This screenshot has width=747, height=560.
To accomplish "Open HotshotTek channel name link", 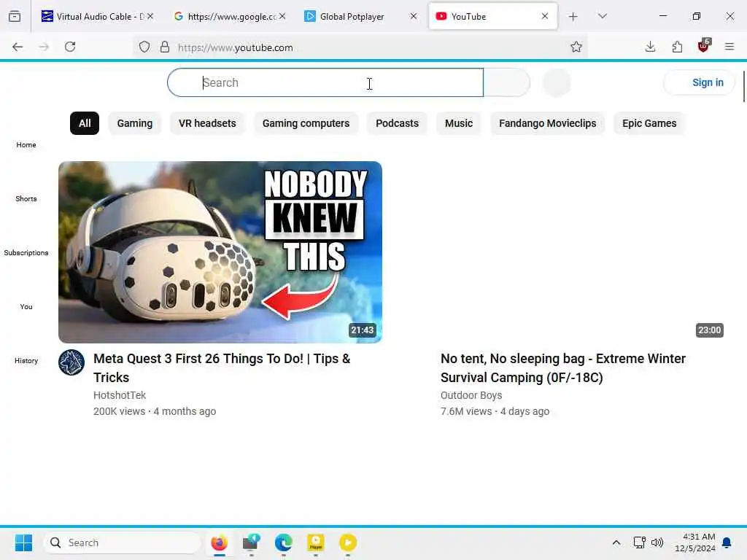I will pyautogui.click(x=120, y=395).
